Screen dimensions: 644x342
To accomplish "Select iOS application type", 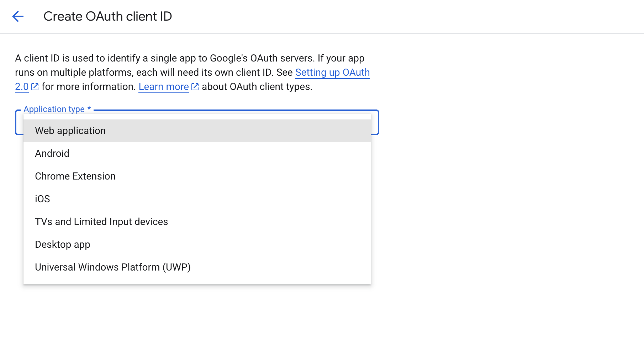I will [197, 199].
